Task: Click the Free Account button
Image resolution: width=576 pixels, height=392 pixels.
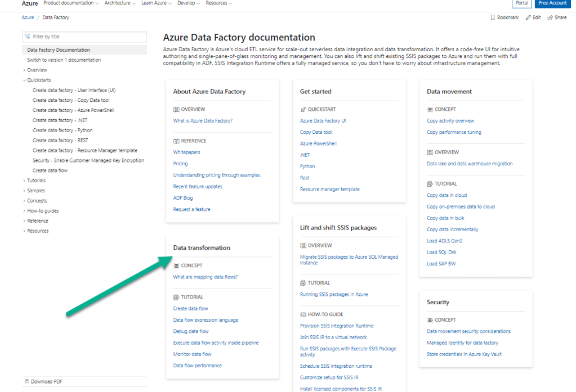Action: coord(552,3)
